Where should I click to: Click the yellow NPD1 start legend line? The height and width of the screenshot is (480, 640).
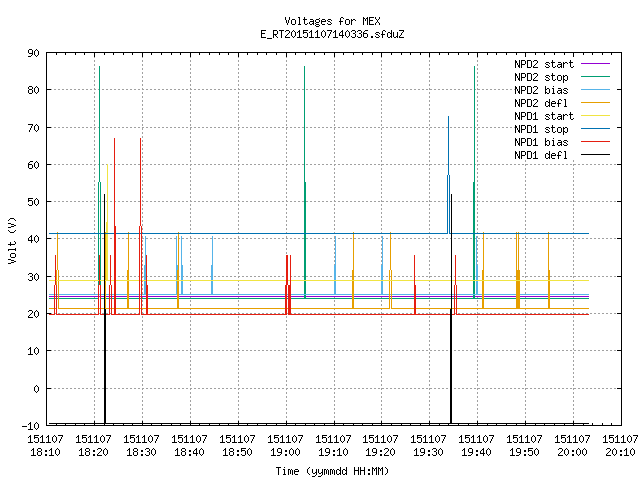tap(595, 116)
